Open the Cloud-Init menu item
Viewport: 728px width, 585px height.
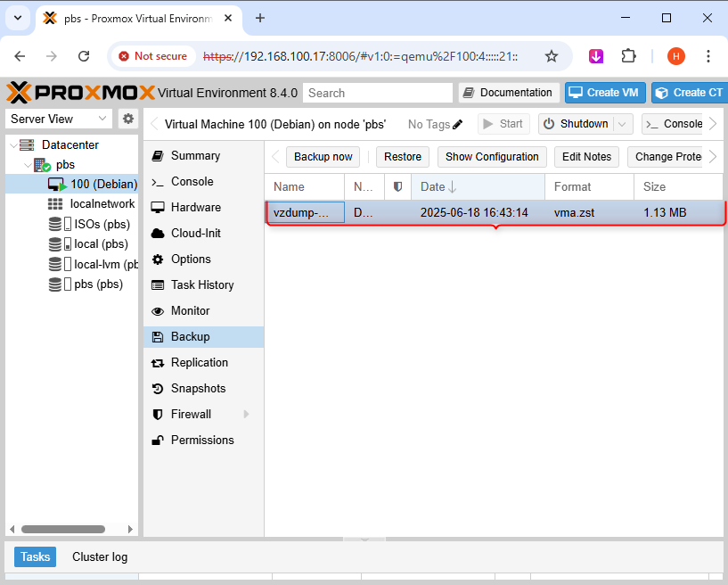point(203,234)
